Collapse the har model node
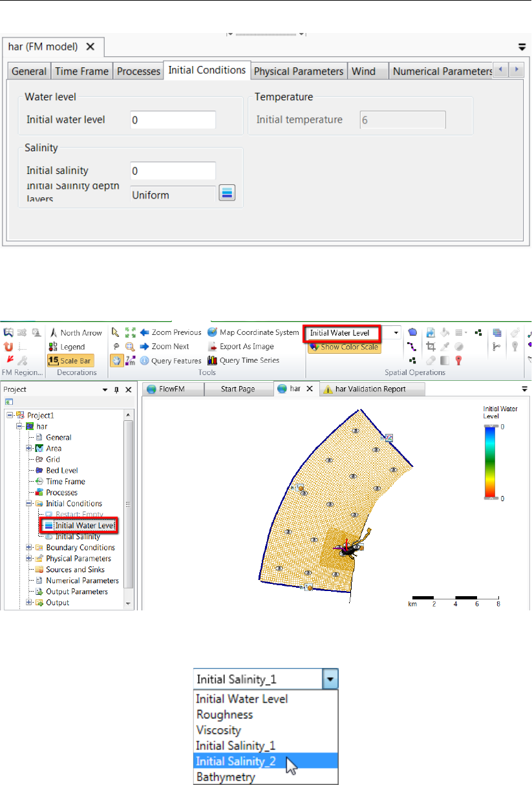 [19, 426]
